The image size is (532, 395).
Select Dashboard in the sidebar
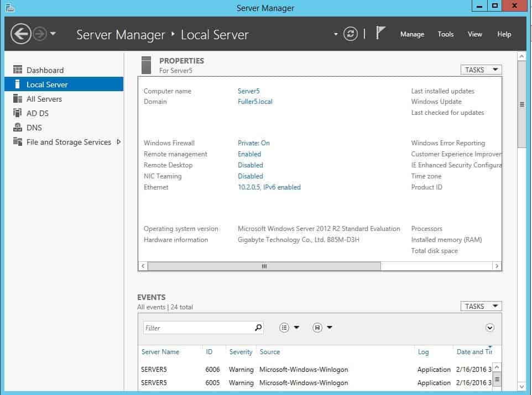coord(64,70)
